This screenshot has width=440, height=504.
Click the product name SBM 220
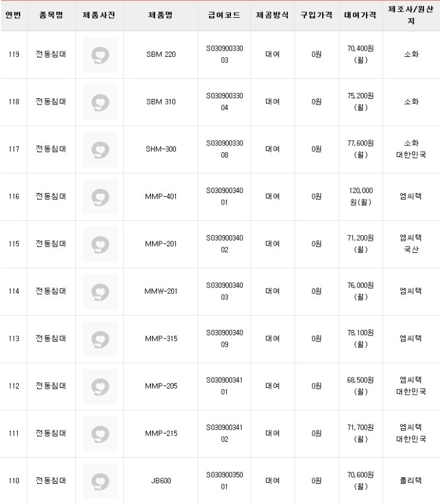161,55
